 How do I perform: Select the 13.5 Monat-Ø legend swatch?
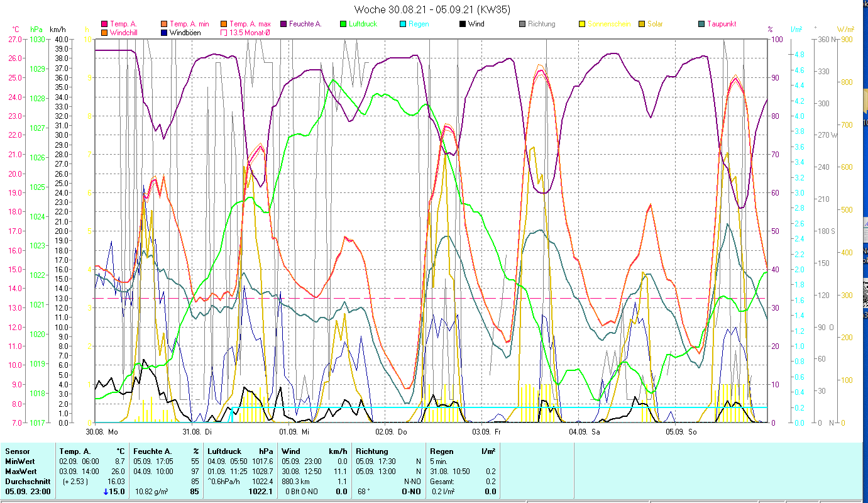click(x=223, y=32)
